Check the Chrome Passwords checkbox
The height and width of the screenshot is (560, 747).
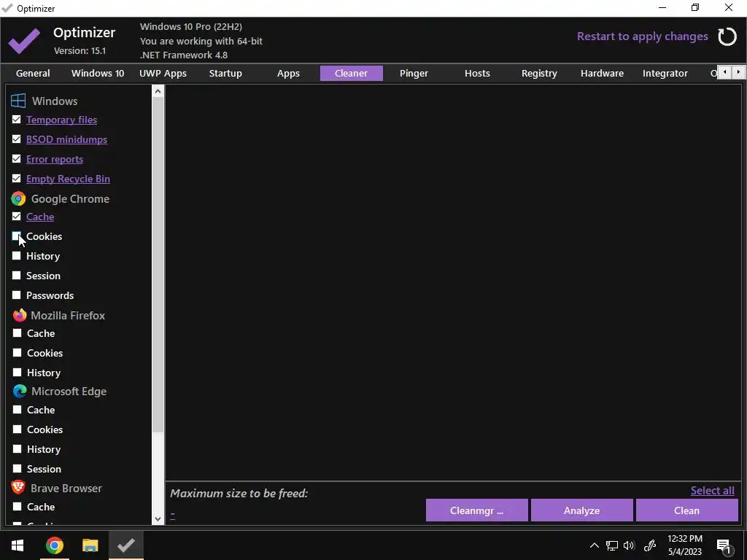(x=17, y=295)
